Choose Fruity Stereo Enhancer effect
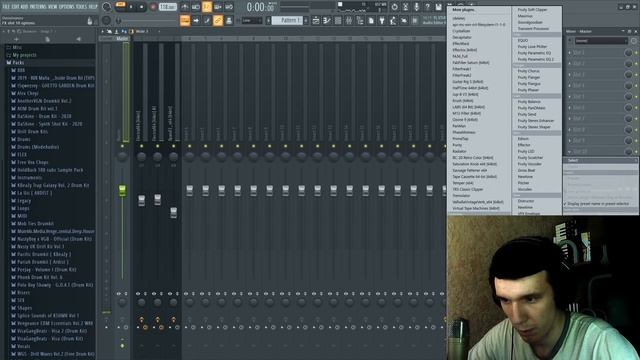 tap(536, 121)
